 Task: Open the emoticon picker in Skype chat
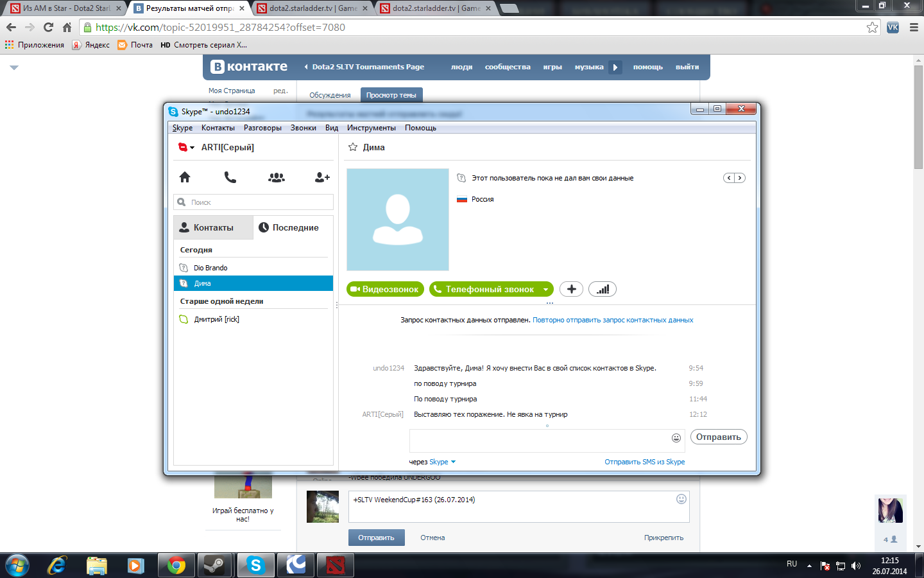(676, 438)
